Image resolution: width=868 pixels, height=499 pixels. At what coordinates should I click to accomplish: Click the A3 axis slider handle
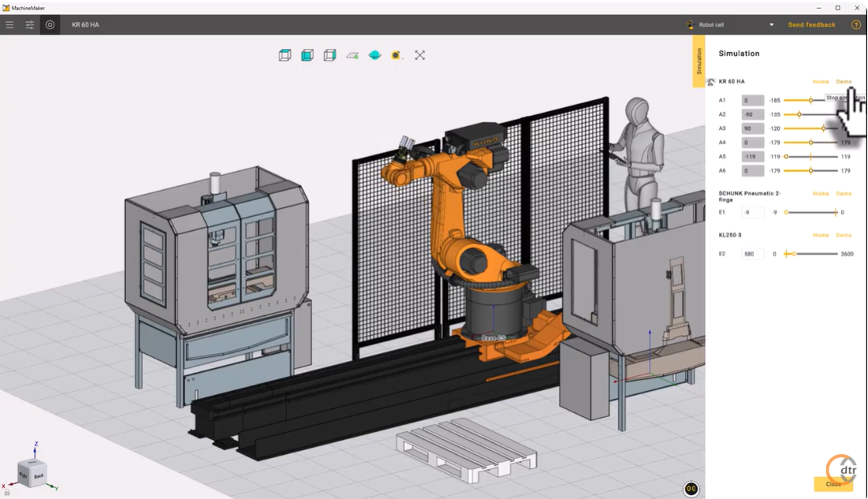[x=824, y=128]
